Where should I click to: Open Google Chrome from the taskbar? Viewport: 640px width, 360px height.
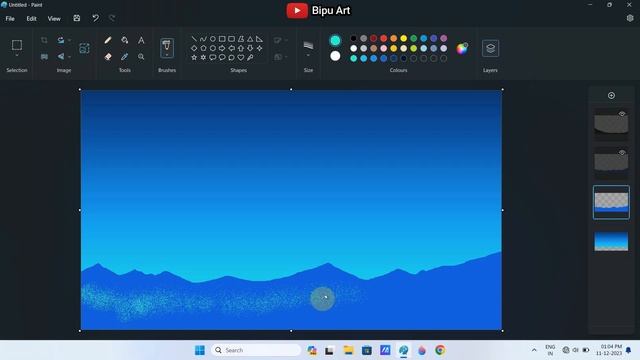coord(440,350)
